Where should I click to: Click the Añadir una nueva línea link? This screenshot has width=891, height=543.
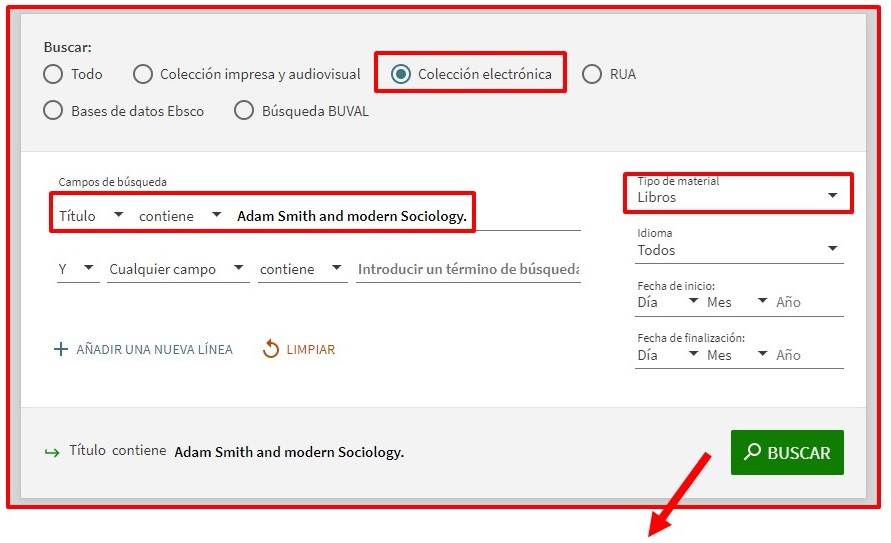coord(154,350)
